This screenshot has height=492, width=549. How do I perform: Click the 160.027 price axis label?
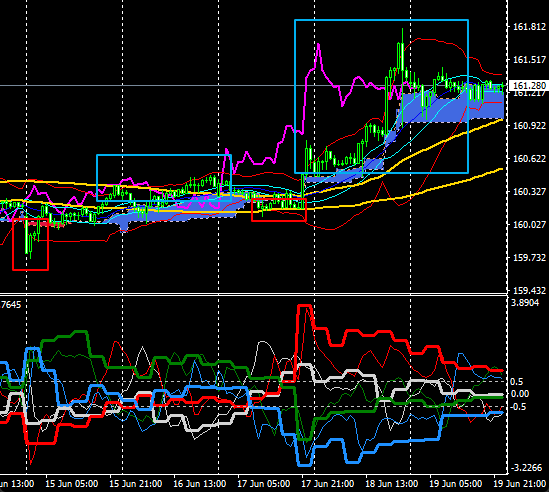point(529,224)
